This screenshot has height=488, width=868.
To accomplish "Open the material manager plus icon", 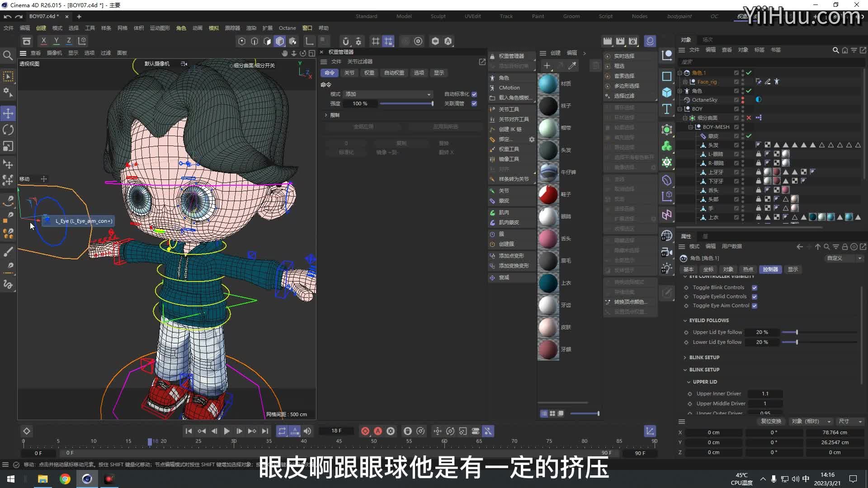I will click(x=547, y=66).
